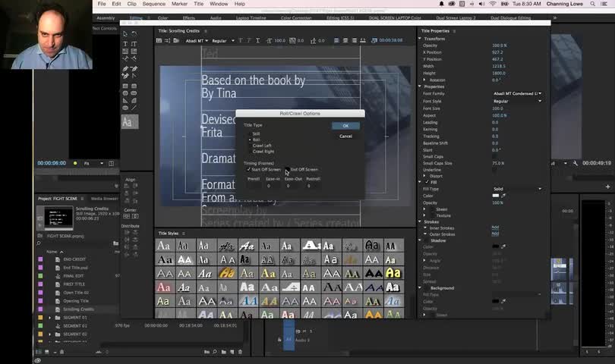
Task: Open the Abadi MT font dropdown in toolbar
Action: point(197,41)
